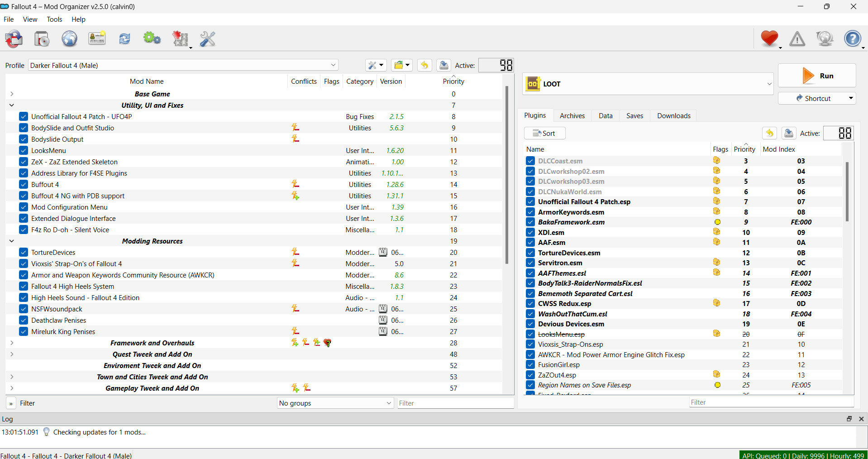Open the Profiles configuration icon

tap(97, 38)
